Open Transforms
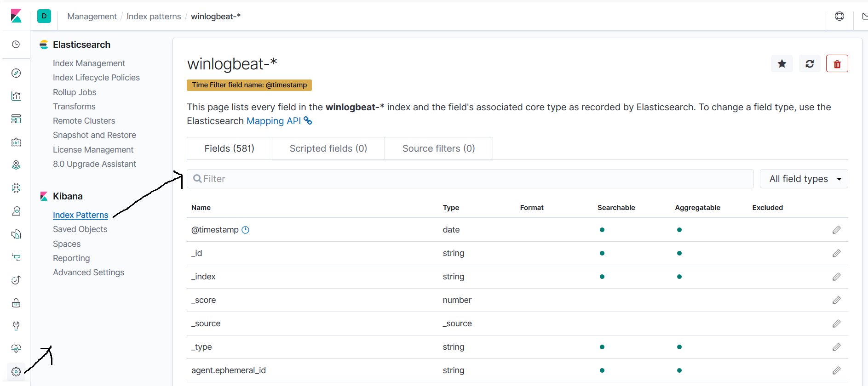This screenshot has width=868, height=386. tap(74, 107)
